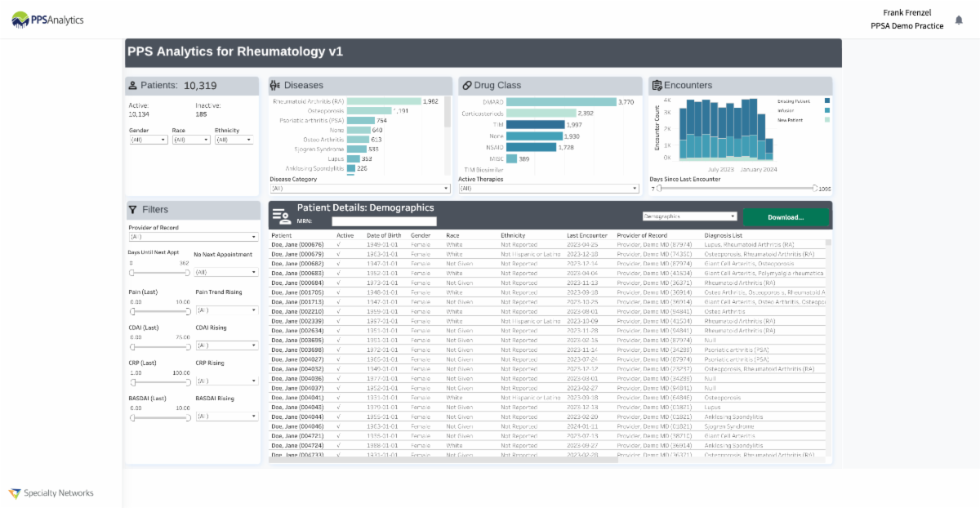Click the Drug Class pill icon
The width and height of the screenshot is (980, 508).
pos(469,85)
